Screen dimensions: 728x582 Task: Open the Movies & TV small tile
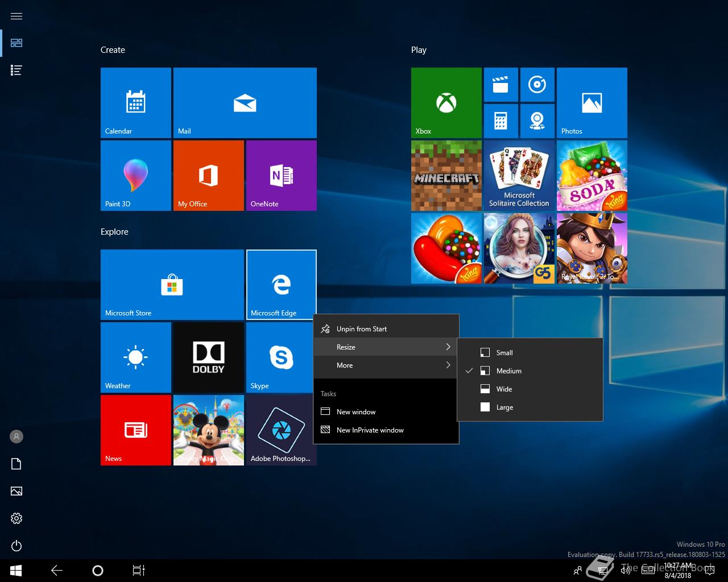coord(501,85)
